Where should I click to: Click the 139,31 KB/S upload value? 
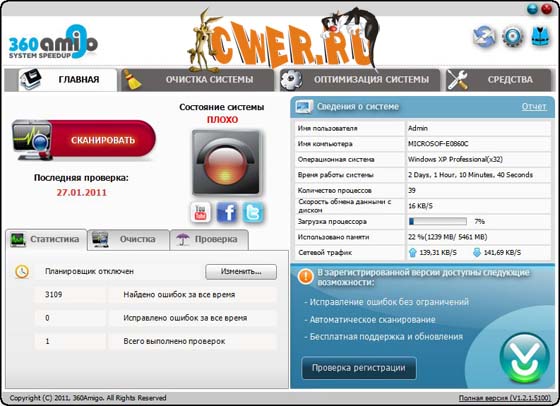pyautogui.click(x=438, y=253)
